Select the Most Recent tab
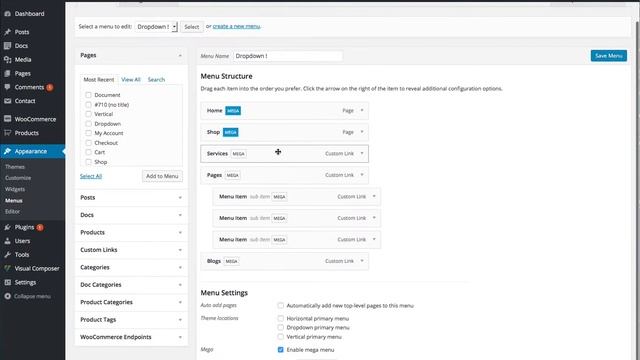 [x=99, y=80]
